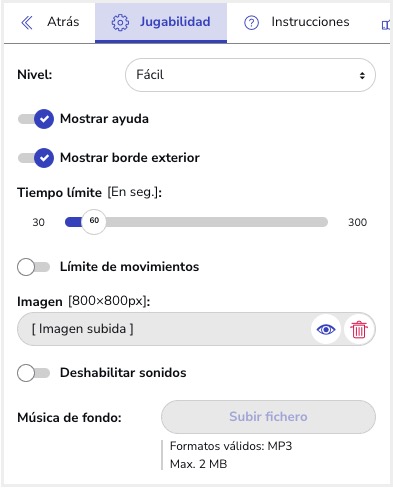The height and width of the screenshot is (488, 393).
Task: Preview uploaded image with eye icon
Action: coord(326,330)
